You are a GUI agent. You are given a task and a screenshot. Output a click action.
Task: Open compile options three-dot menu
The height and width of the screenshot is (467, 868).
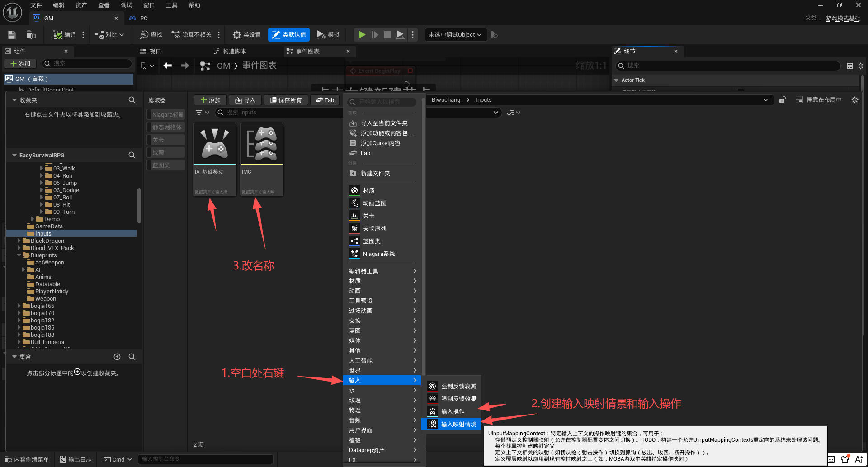tap(83, 35)
